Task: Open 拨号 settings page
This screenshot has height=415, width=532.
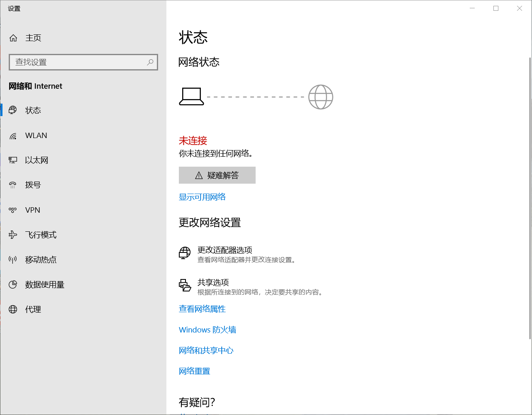Action: [x=83, y=185]
